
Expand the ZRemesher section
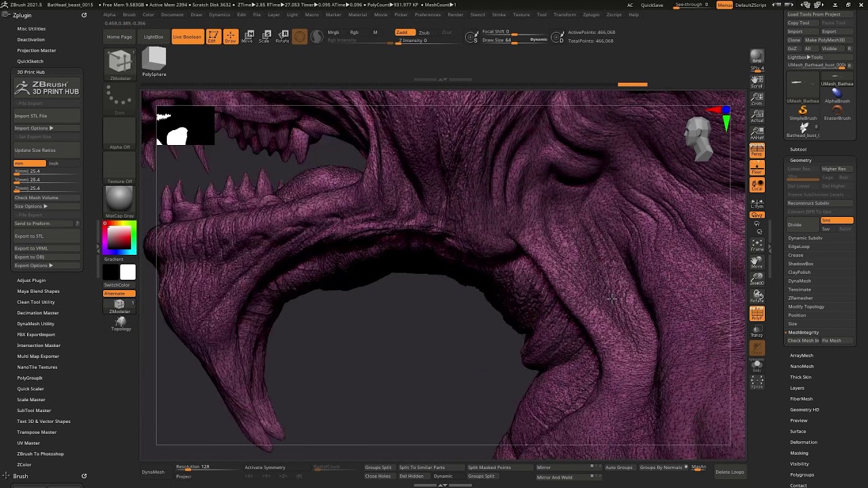[800, 298]
